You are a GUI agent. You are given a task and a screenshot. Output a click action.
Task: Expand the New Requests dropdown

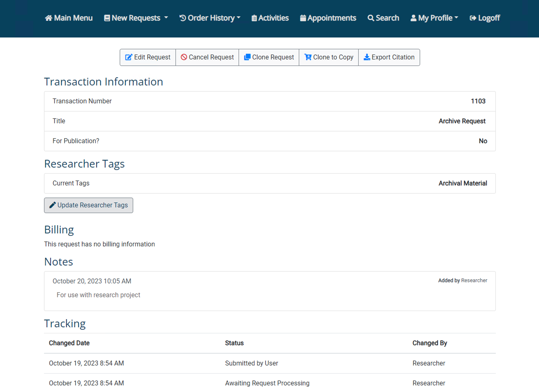(136, 17)
